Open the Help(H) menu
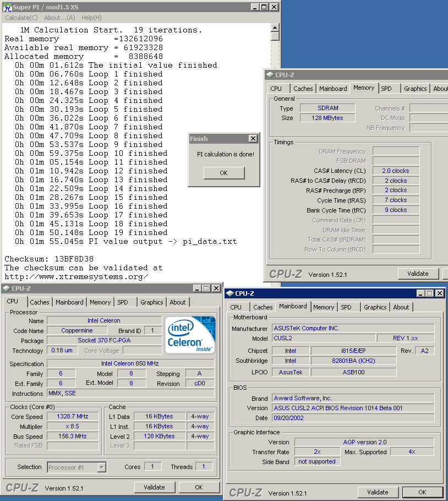This screenshot has height=501, width=448. point(91,18)
